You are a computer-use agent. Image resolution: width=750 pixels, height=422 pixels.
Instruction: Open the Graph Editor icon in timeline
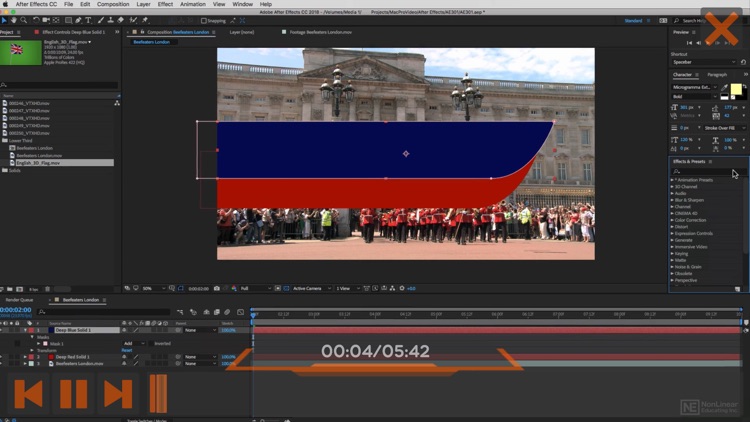click(241, 312)
